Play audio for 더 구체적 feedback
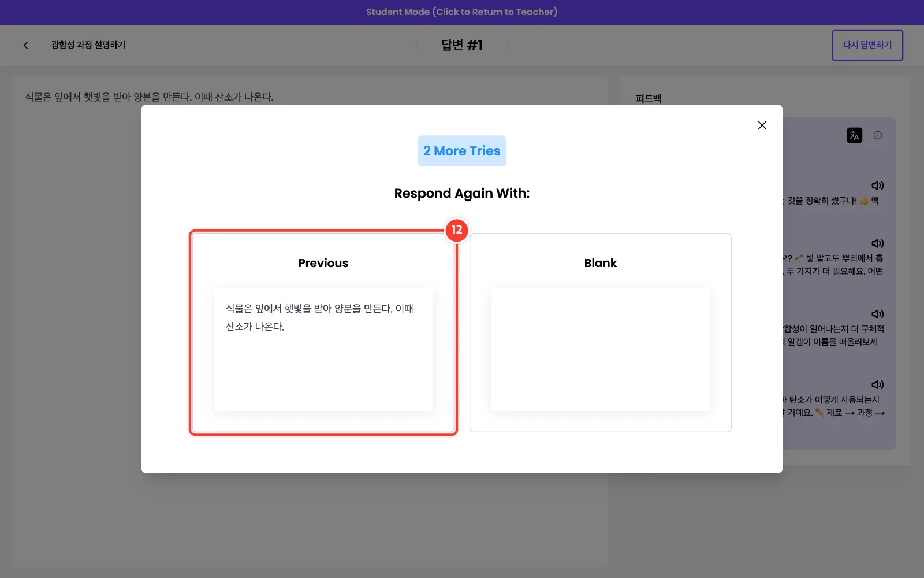This screenshot has width=924, height=578. [x=878, y=314]
